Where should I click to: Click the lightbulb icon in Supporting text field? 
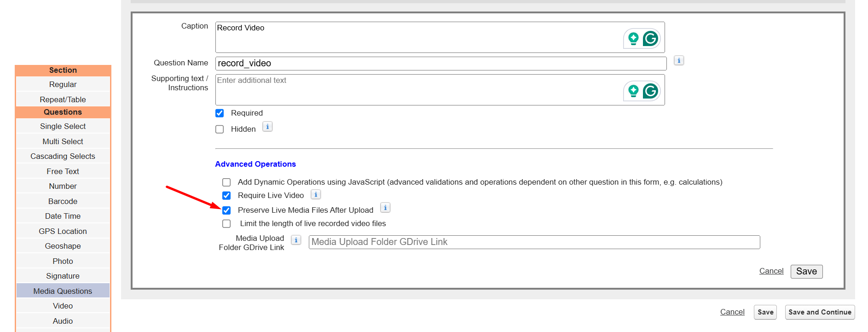click(x=633, y=91)
